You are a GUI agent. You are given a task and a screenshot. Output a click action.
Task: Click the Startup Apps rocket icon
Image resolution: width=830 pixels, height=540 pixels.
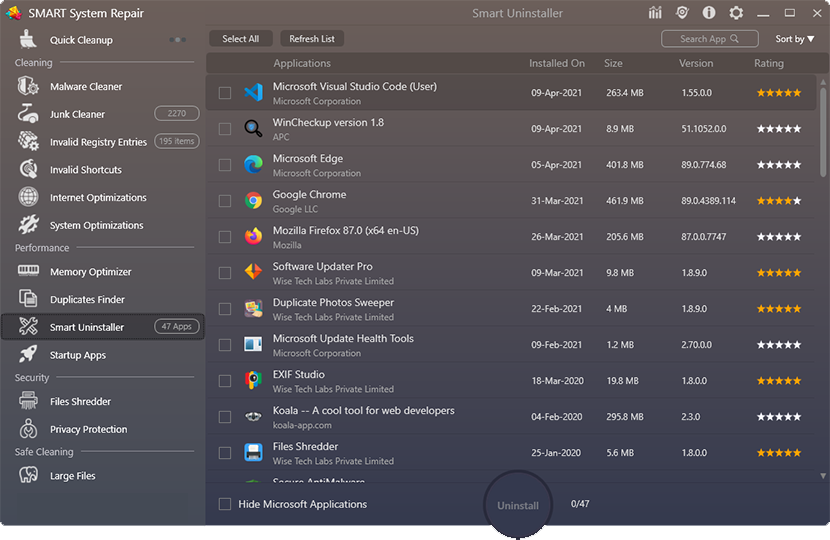[28, 354]
